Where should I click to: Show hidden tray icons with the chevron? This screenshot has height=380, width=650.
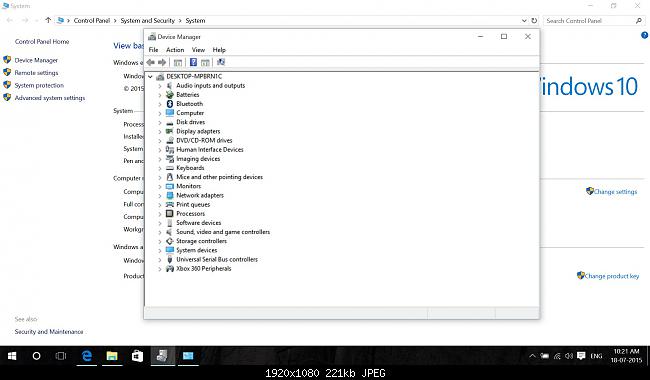(533, 356)
